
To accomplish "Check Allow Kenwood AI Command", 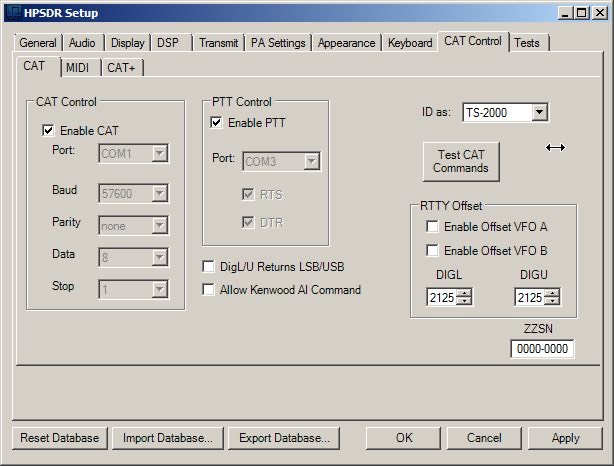I will point(208,290).
